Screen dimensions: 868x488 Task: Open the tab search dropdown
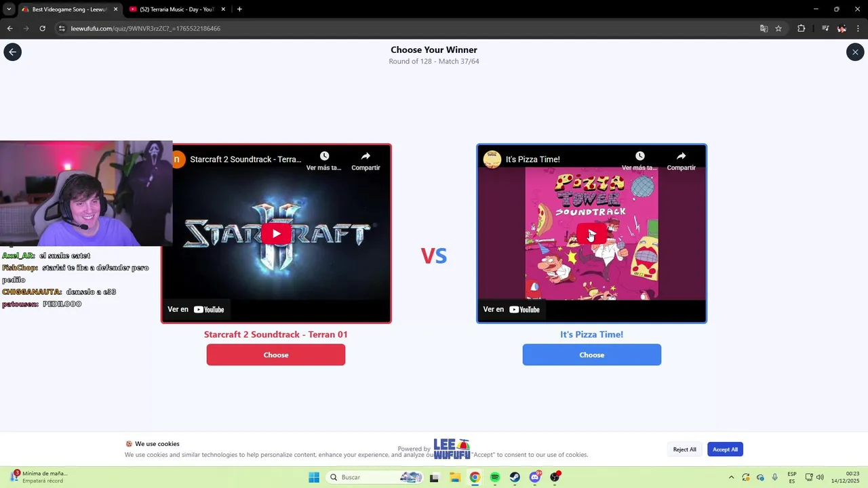tap(8, 9)
